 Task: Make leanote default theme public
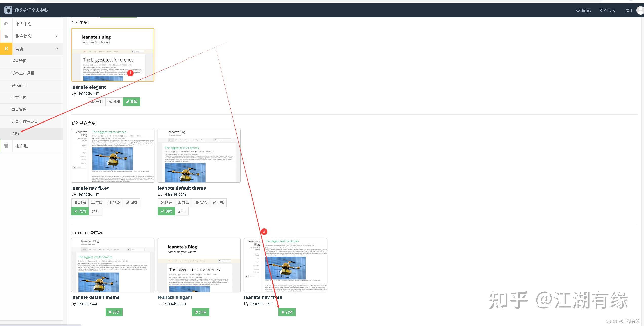click(182, 211)
